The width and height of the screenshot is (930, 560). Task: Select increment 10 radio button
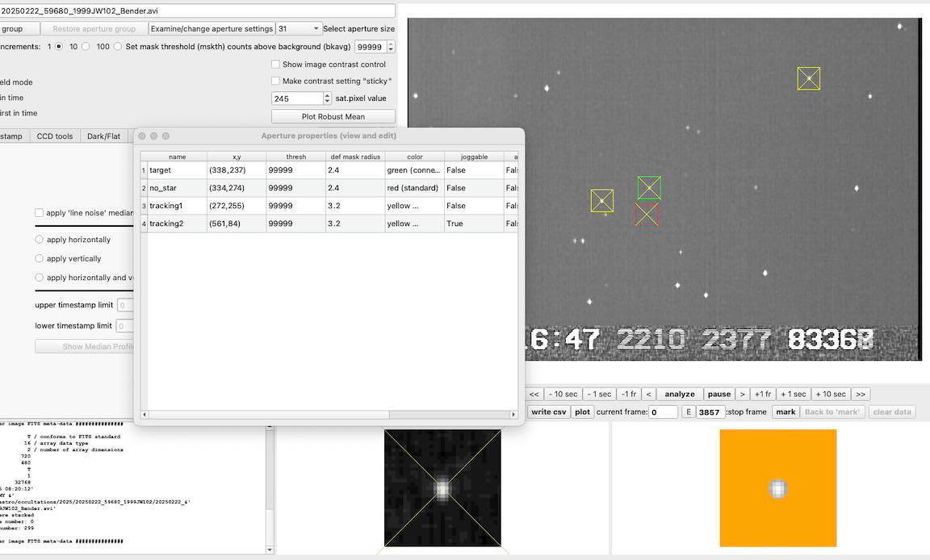point(86,47)
